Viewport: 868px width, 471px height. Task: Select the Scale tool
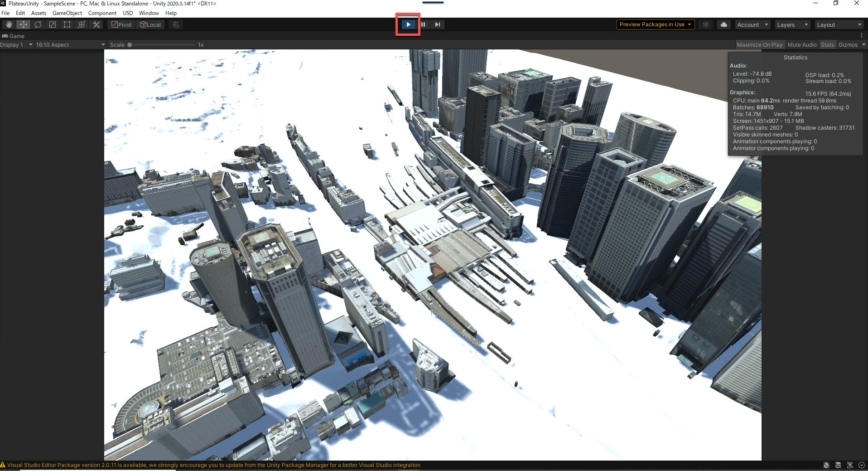click(x=53, y=24)
